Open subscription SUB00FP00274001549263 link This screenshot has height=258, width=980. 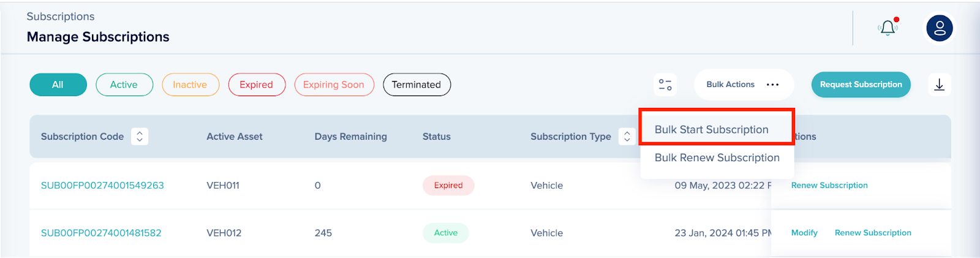click(102, 185)
